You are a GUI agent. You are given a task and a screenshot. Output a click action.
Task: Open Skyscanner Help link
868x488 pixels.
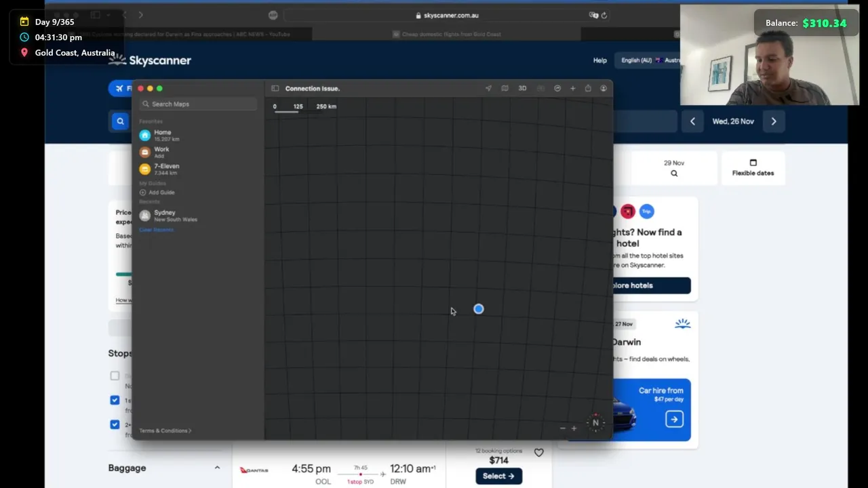(600, 60)
